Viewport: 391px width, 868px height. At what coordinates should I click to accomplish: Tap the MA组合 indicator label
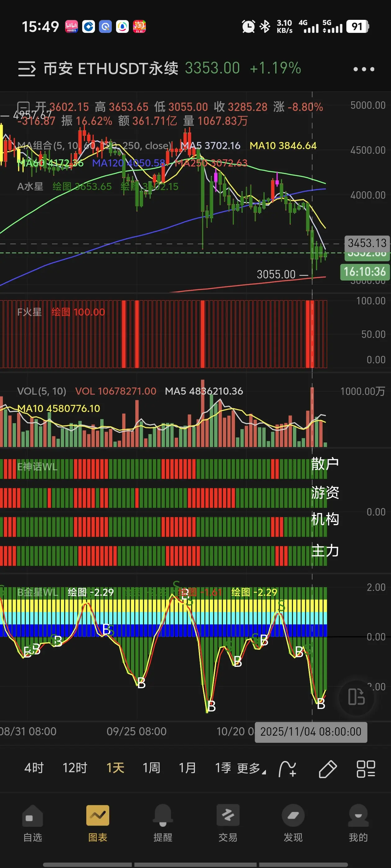(94, 146)
